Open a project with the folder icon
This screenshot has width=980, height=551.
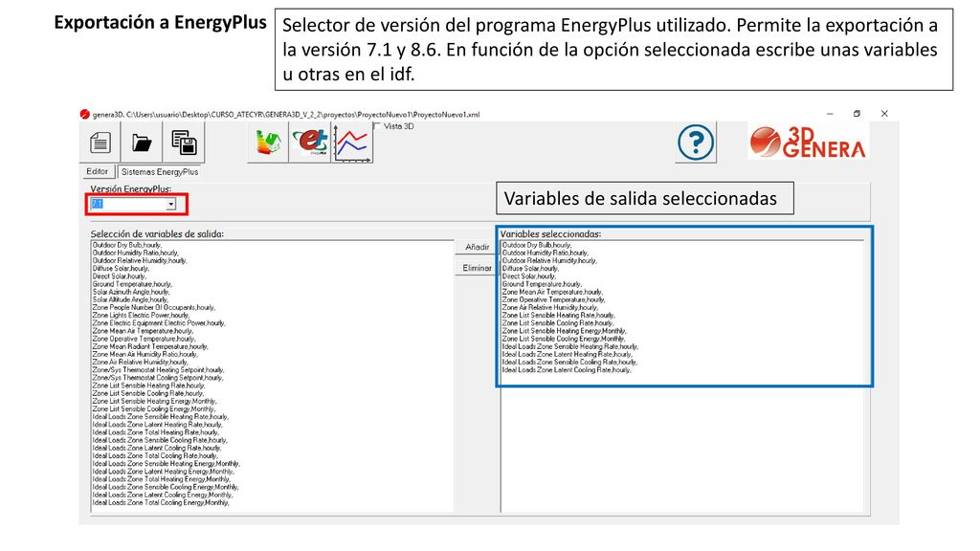click(142, 143)
